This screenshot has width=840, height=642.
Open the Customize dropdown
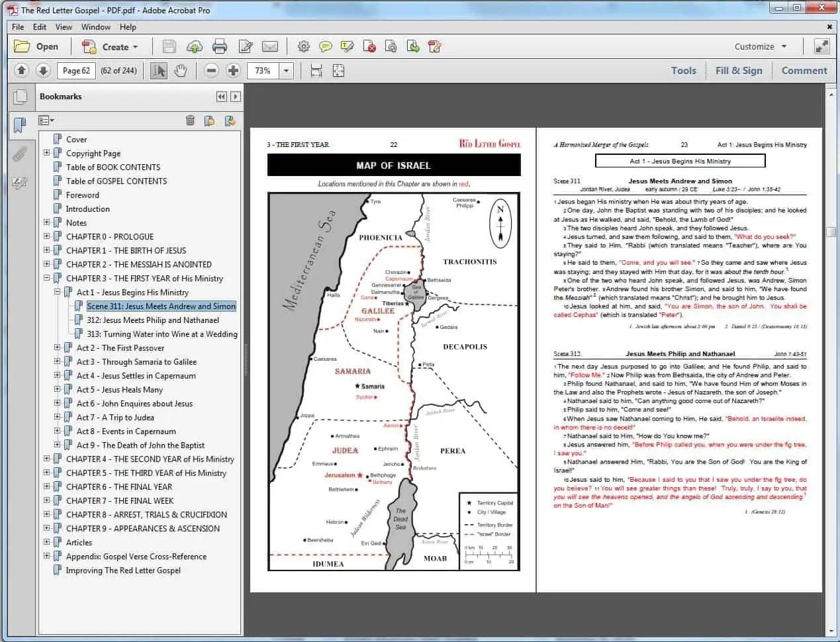761,46
